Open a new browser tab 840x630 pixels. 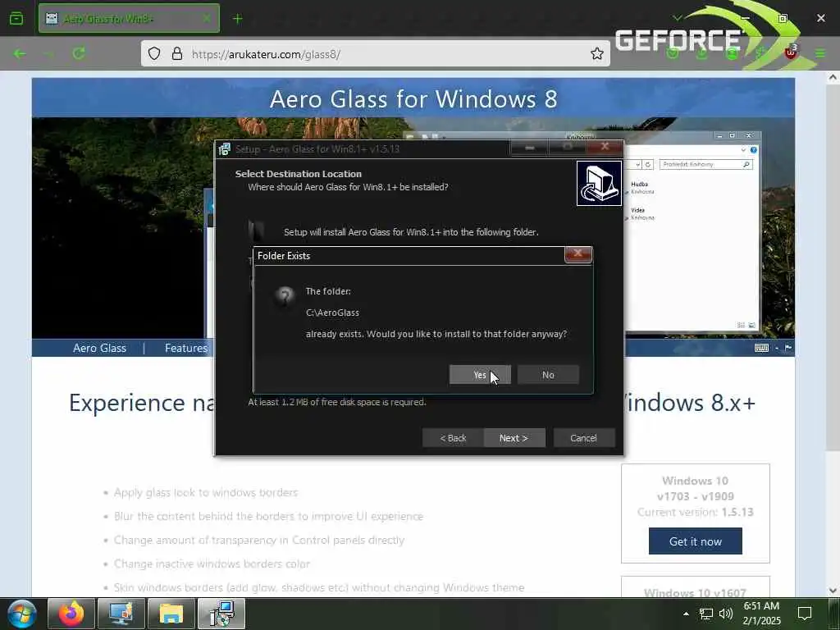point(238,19)
